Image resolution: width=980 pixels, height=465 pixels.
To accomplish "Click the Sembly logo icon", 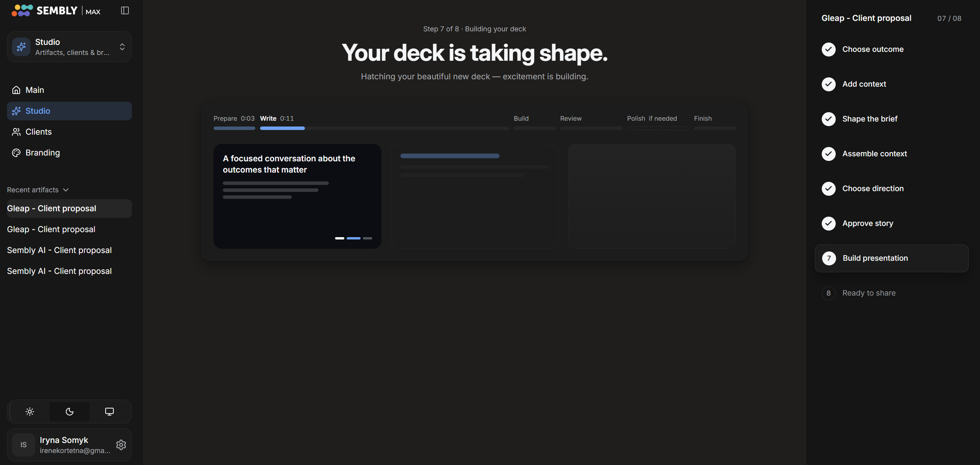I will [x=22, y=10].
